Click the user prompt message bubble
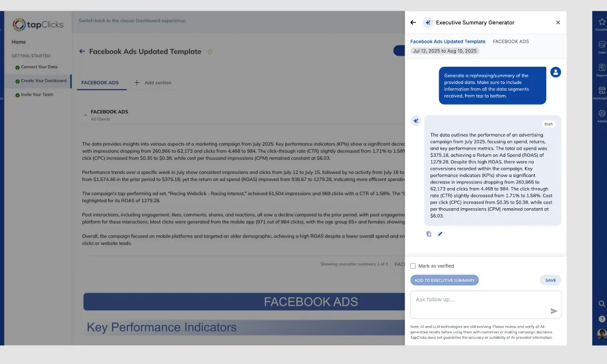Screen dimensions: 607x364 click(492, 85)
